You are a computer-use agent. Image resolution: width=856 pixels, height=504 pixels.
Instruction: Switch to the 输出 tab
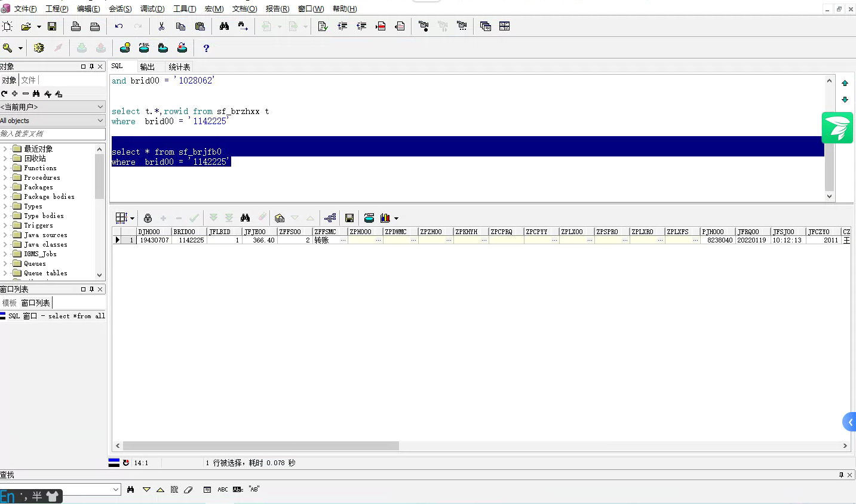click(147, 67)
